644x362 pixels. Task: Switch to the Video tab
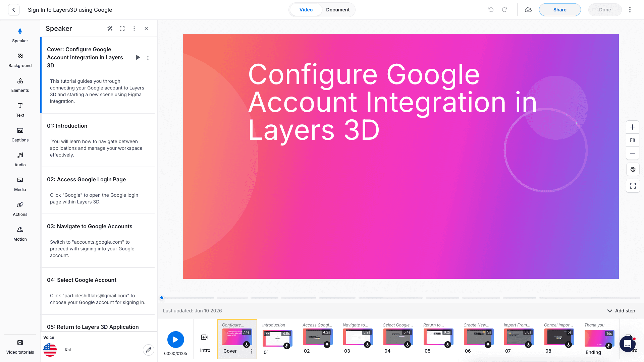point(306,10)
